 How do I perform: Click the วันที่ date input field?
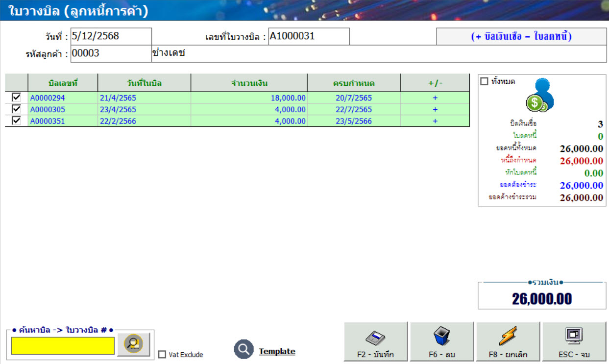pos(111,36)
